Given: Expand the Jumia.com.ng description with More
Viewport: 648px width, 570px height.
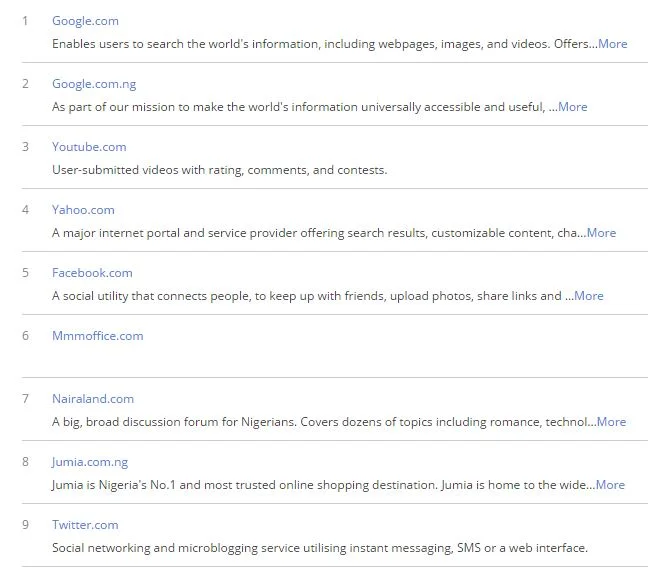Looking at the screenshot, I should click(x=610, y=485).
